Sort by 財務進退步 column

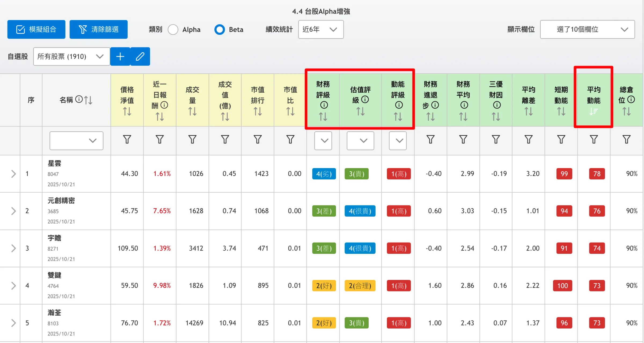430,117
